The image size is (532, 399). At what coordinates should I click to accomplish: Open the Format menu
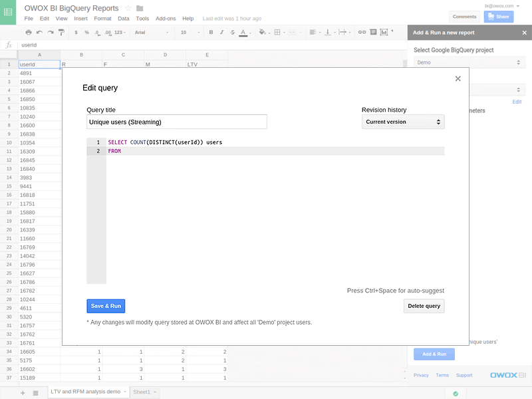pos(102,19)
